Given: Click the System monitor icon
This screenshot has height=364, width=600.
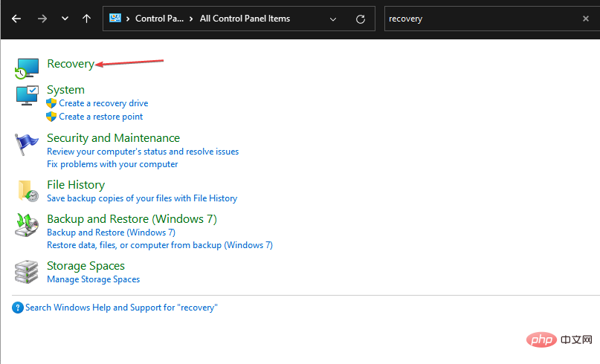Looking at the screenshot, I should tap(27, 95).
